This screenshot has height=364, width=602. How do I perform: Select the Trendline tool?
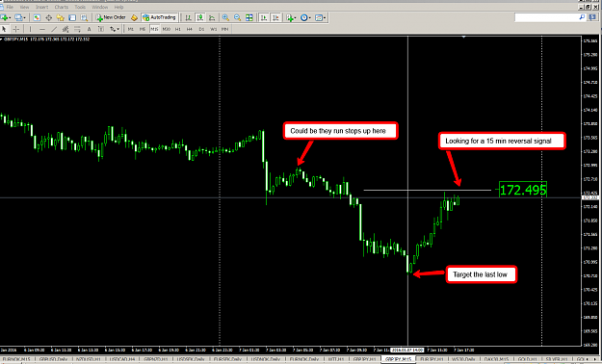click(x=54, y=29)
